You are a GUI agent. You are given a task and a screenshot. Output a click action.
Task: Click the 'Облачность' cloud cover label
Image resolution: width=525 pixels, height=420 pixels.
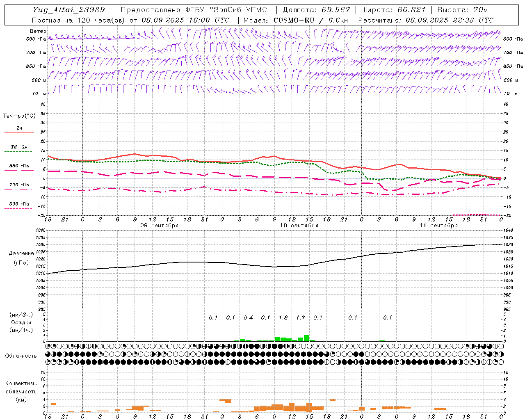coord(21,356)
